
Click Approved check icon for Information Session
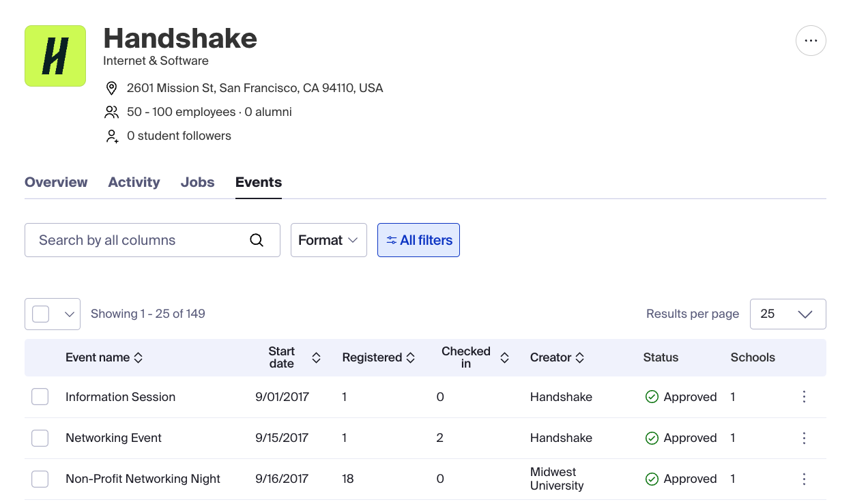(x=652, y=397)
